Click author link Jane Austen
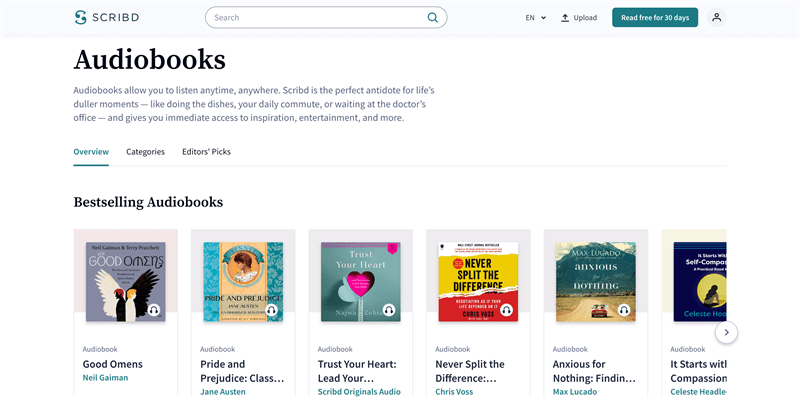 [222, 392]
